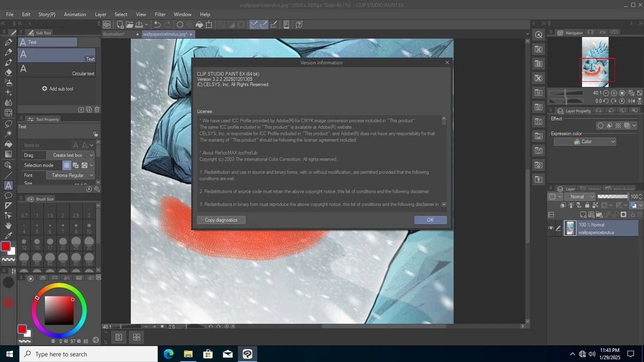Delete sub tool trash icon
Image resolution: width=644 pixels, height=362 pixels.
97,109
